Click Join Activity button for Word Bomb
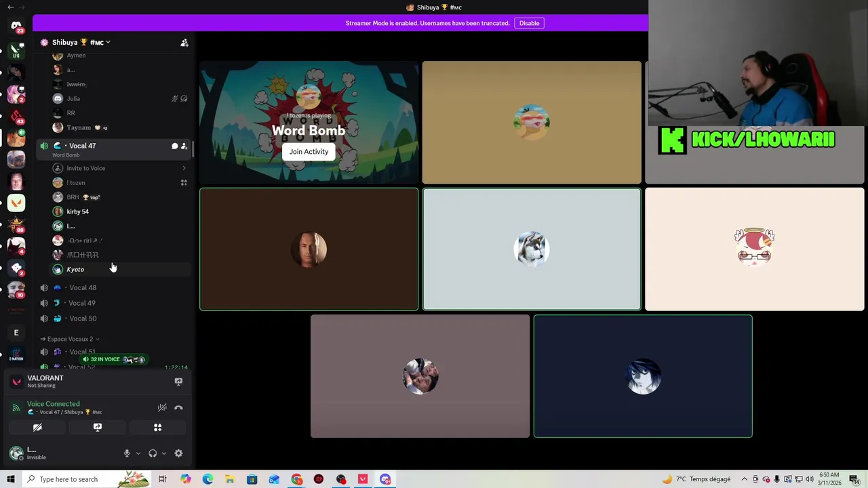Screen dimensions: 868x488 coord(309,152)
